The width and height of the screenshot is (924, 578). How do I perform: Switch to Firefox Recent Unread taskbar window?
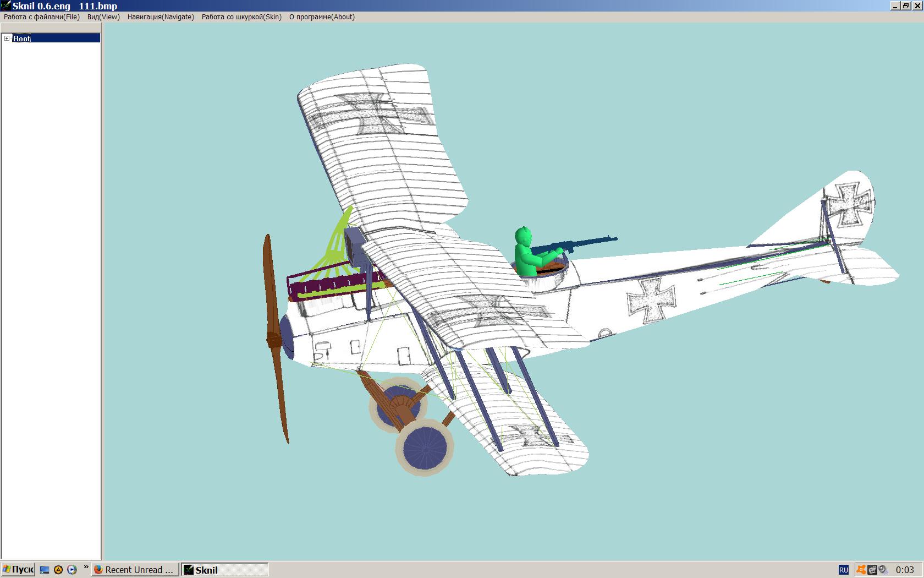pyautogui.click(x=135, y=570)
